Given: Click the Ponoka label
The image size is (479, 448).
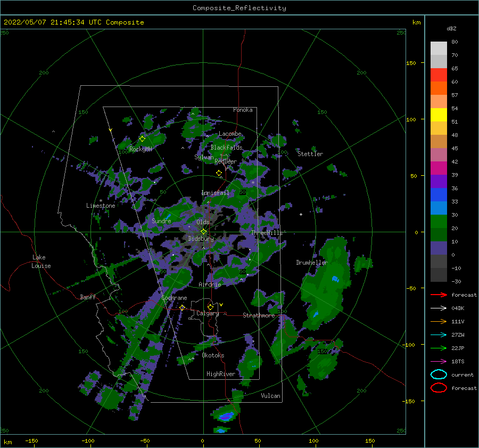Looking at the screenshot, I should pyautogui.click(x=243, y=110).
